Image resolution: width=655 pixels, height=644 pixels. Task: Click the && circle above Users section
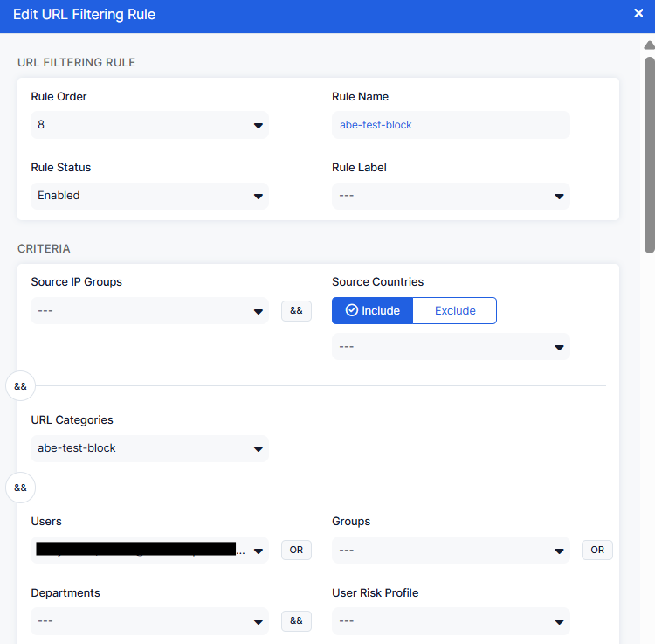pos(20,488)
